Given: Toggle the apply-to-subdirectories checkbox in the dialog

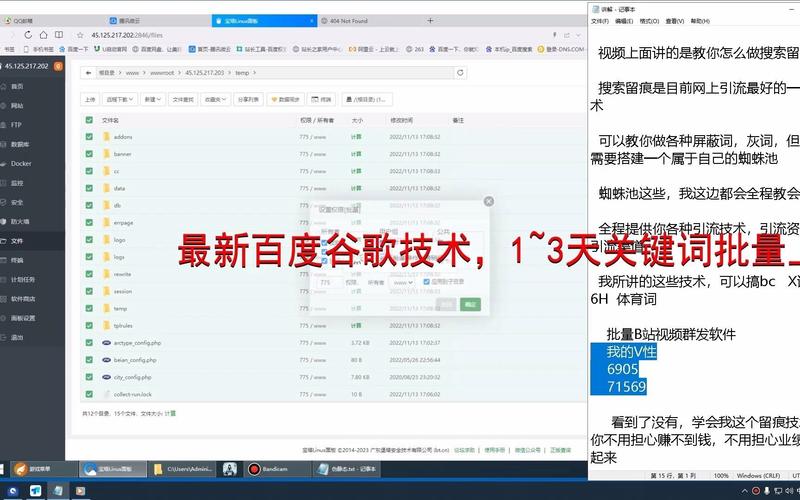Looking at the screenshot, I should click(427, 282).
